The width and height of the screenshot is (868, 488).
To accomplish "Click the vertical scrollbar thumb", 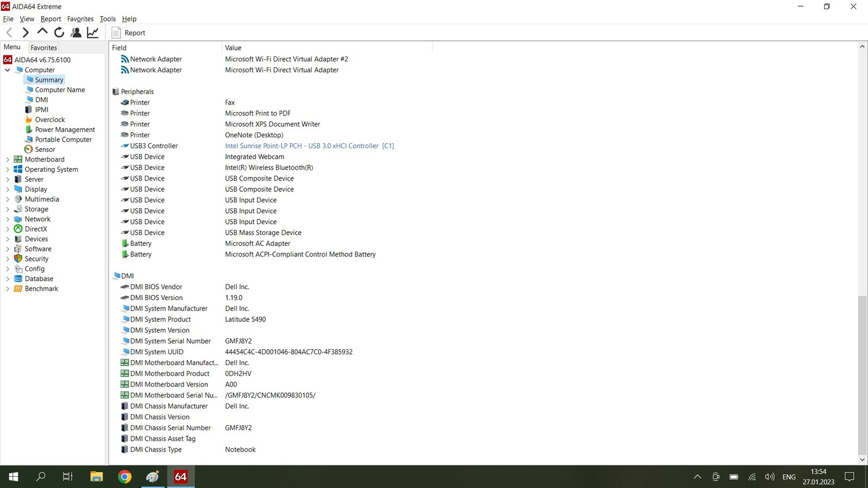I will point(862,374).
